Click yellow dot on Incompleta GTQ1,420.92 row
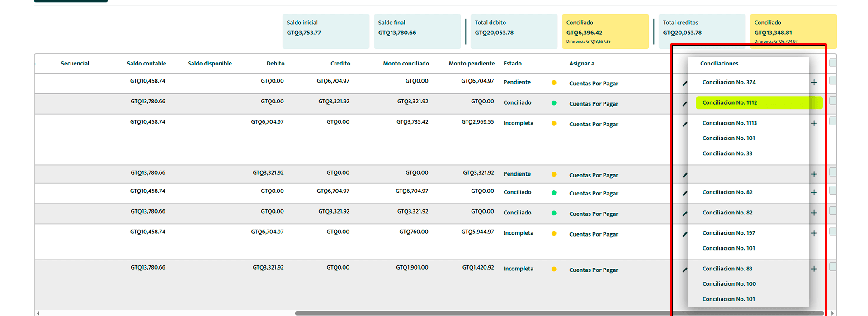Viewport: 868px width, 316px height. click(554, 269)
